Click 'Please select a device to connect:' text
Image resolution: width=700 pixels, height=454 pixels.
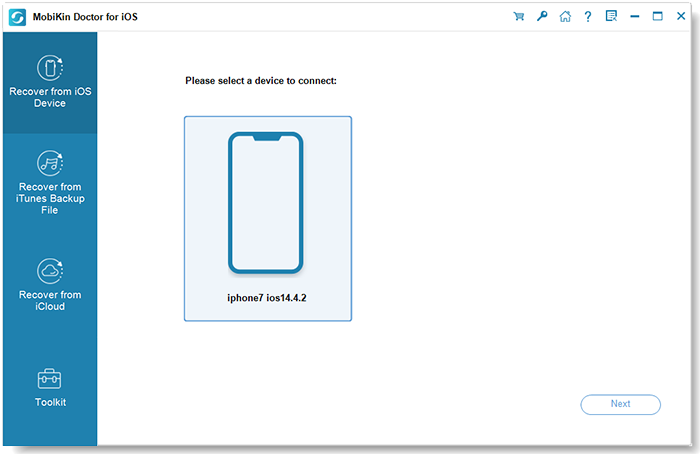point(261,81)
